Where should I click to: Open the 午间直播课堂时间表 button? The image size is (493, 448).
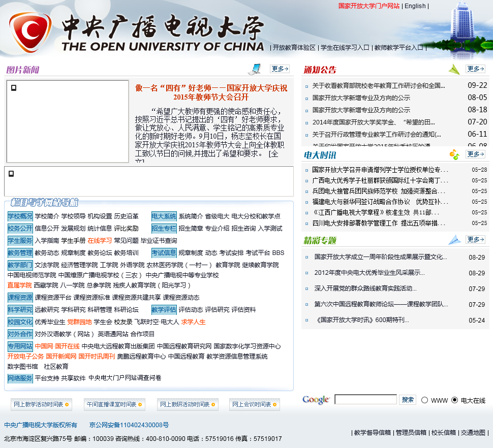[114, 404]
